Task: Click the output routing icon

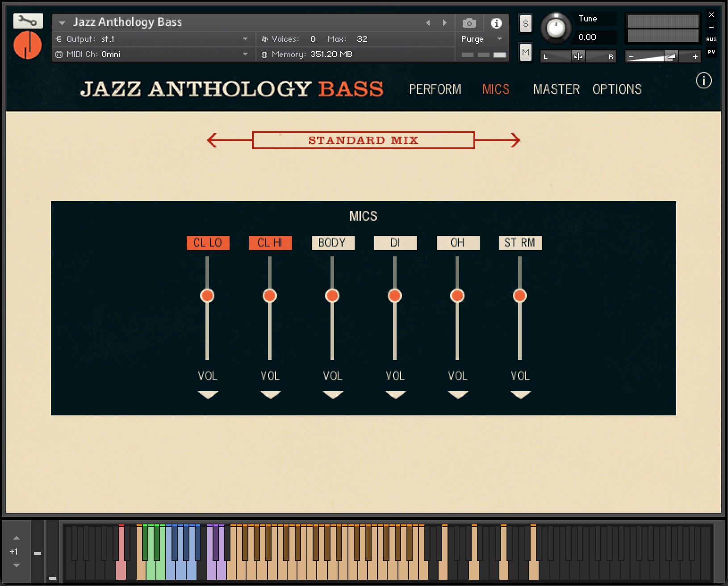Action: click(59, 39)
